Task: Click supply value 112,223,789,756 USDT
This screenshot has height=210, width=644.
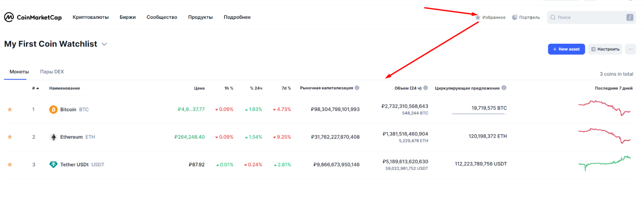Action: (x=481, y=164)
